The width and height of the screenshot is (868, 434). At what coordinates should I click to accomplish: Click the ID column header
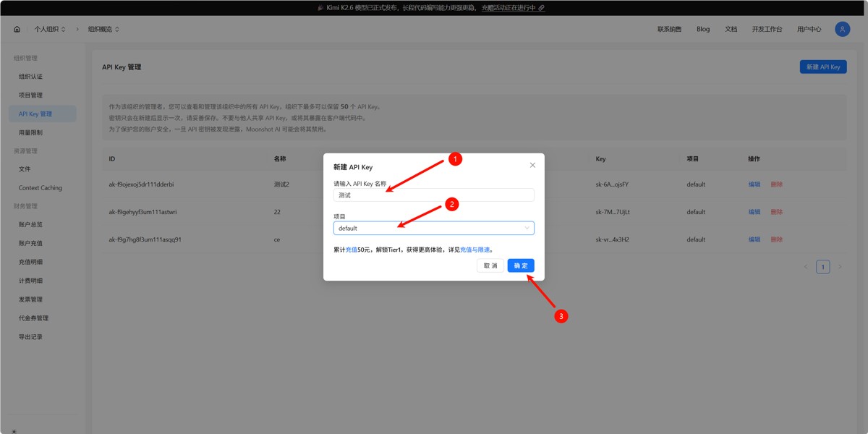tap(112, 158)
